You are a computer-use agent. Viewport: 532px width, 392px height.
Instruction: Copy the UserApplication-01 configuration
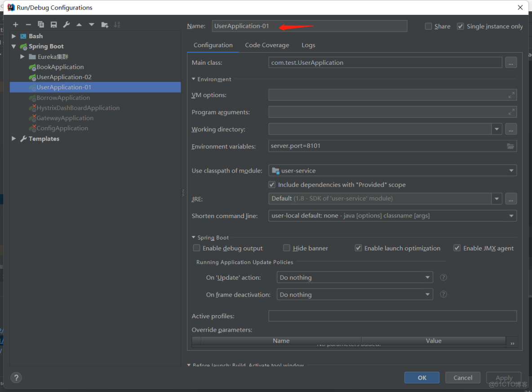pyautogui.click(x=40, y=25)
